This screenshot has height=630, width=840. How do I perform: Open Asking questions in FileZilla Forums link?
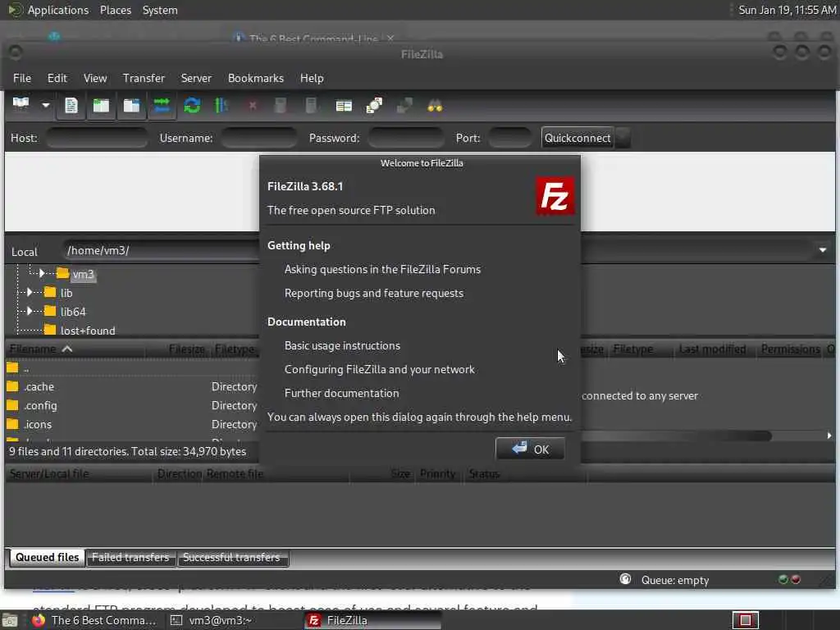tap(382, 269)
